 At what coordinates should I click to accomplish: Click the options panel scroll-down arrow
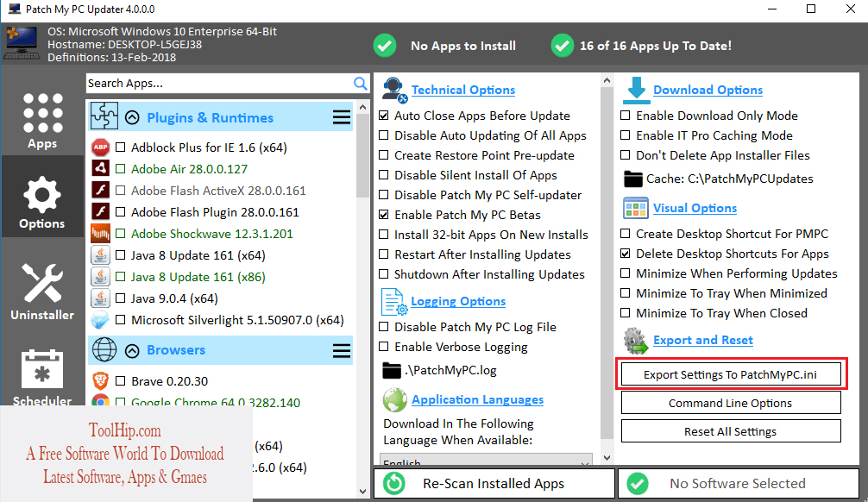click(607, 458)
